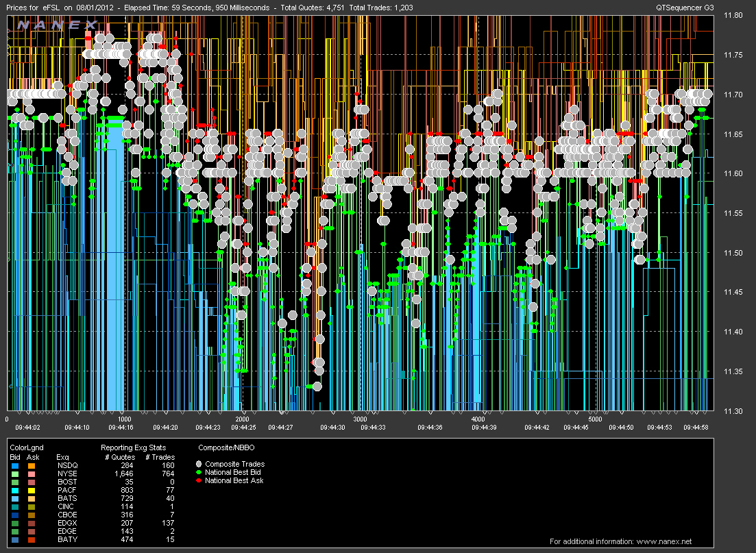Screen dimensions: 756x553
Task: Click the BATY exchange label
Action: click(67, 539)
